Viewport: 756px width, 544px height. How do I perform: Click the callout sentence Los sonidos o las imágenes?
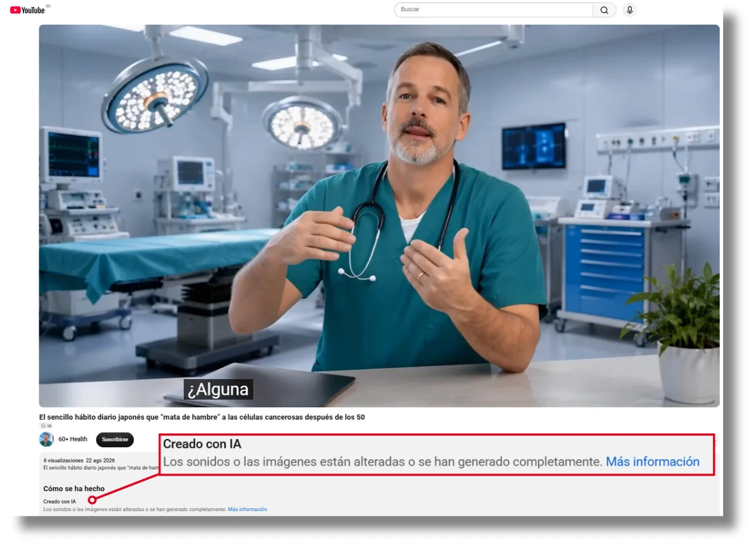tap(383, 462)
